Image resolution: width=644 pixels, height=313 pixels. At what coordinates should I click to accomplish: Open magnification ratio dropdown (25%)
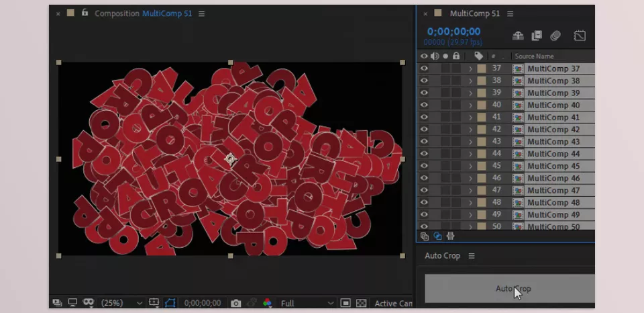tap(121, 303)
